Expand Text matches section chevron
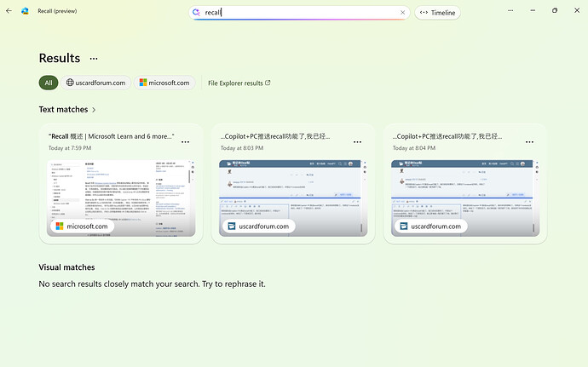The width and height of the screenshot is (588, 367). pyautogui.click(x=94, y=110)
